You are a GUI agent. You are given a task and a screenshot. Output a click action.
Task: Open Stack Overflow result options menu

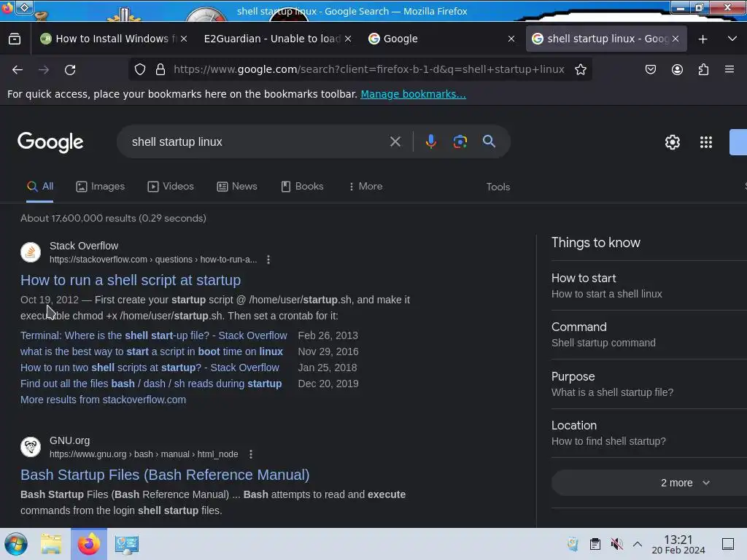click(x=268, y=260)
